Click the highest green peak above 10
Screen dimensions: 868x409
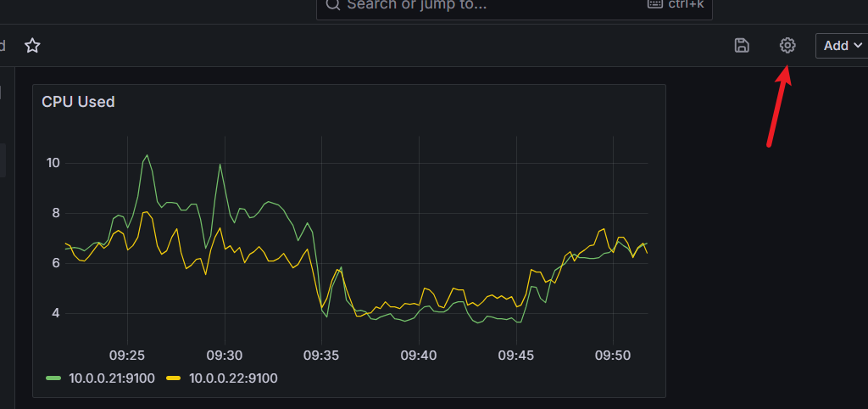[x=147, y=155]
